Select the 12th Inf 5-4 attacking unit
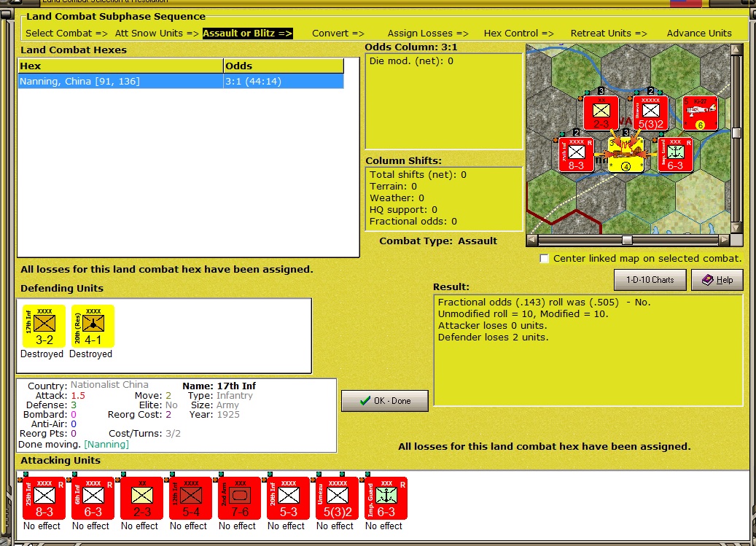The image size is (756, 546). tap(191, 498)
